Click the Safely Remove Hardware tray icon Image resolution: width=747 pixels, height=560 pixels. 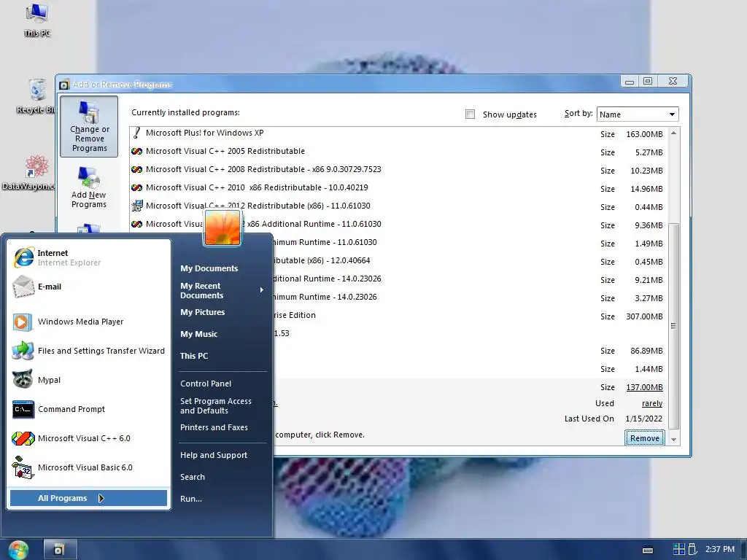click(693, 550)
